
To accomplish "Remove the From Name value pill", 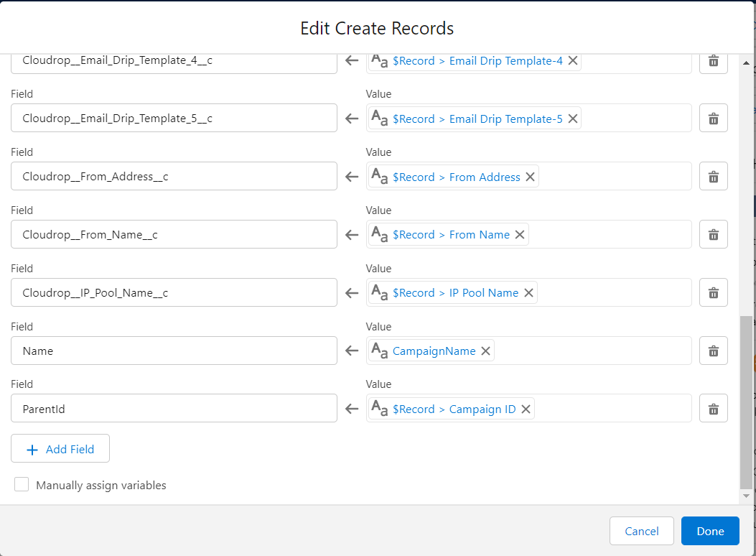I will [519, 235].
